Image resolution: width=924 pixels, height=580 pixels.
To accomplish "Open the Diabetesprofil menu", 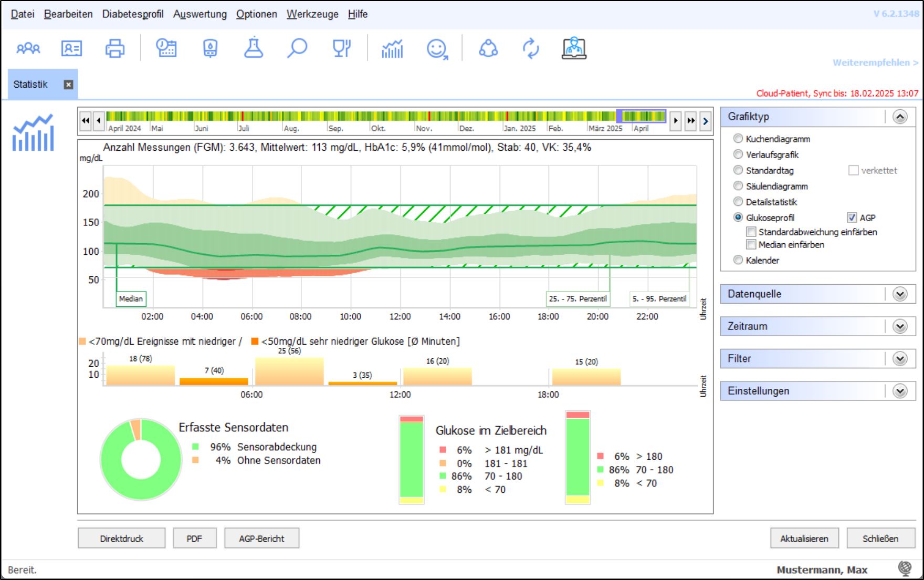I will (x=133, y=14).
